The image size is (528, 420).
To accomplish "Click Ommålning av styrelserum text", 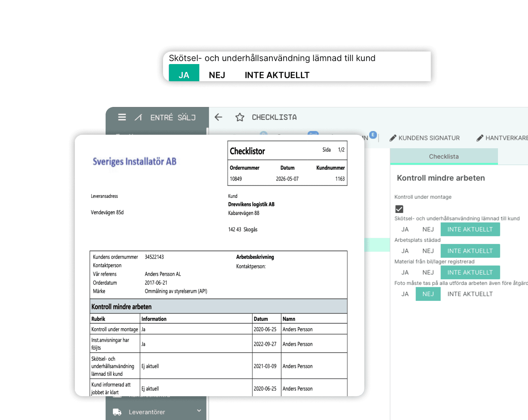I will point(176,291).
